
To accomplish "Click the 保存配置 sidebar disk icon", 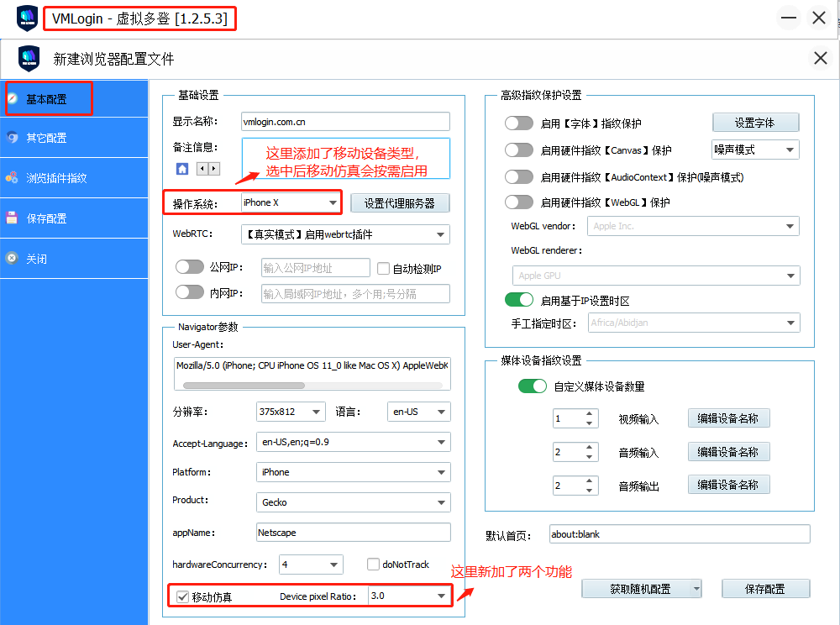I will (x=13, y=218).
